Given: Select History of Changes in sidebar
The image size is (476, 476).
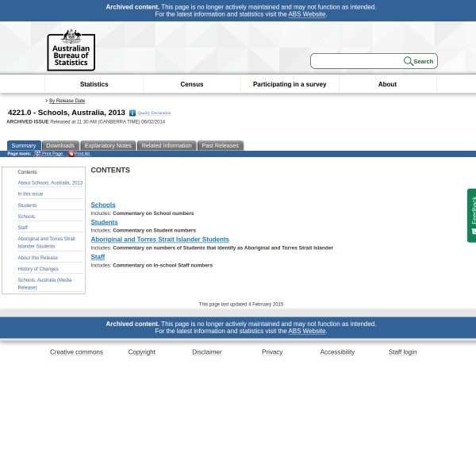Looking at the screenshot, I should (38, 269).
